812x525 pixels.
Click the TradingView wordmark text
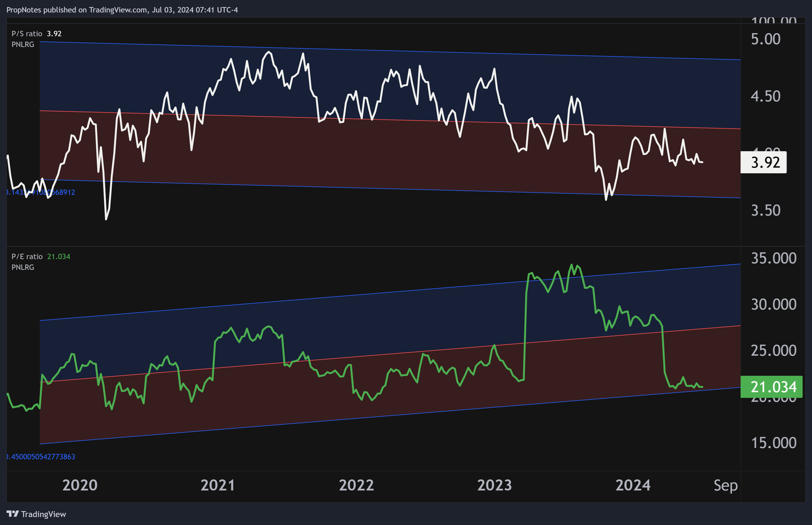click(x=43, y=514)
